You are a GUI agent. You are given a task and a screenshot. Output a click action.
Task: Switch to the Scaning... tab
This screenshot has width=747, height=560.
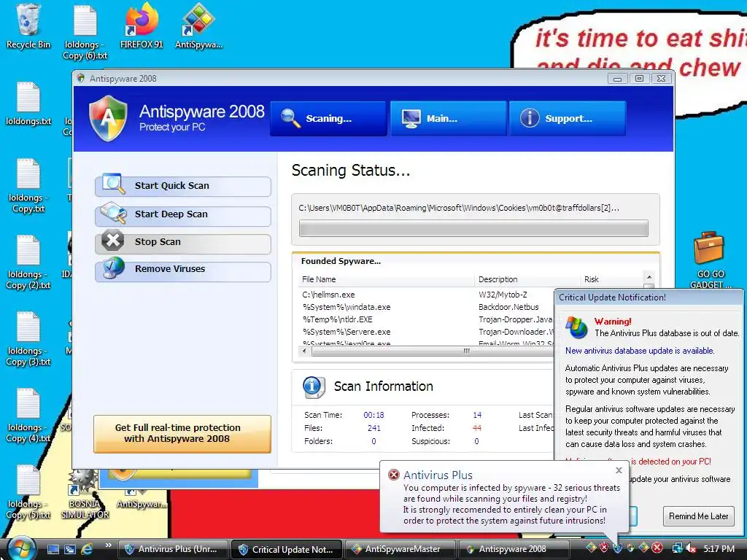[x=328, y=119]
